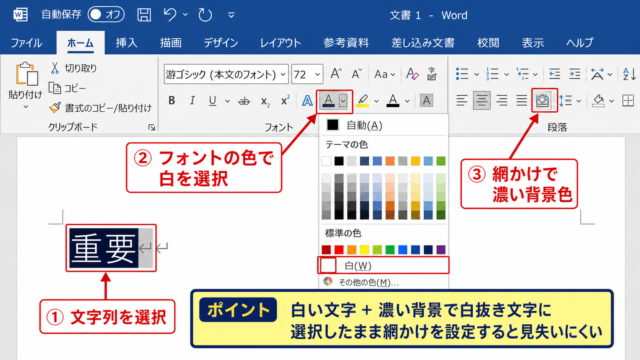The image size is (640, 360).
Task: Expand the underline style dropdown arrow
Action: tap(227, 101)
